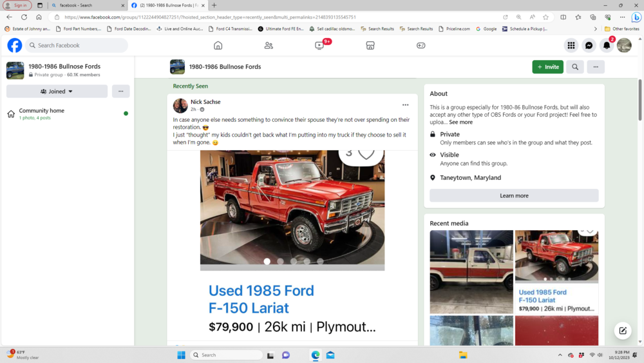Open Used 1985 Ford F-150 Lariat link

pyautogui.click(x=261, y=299)
